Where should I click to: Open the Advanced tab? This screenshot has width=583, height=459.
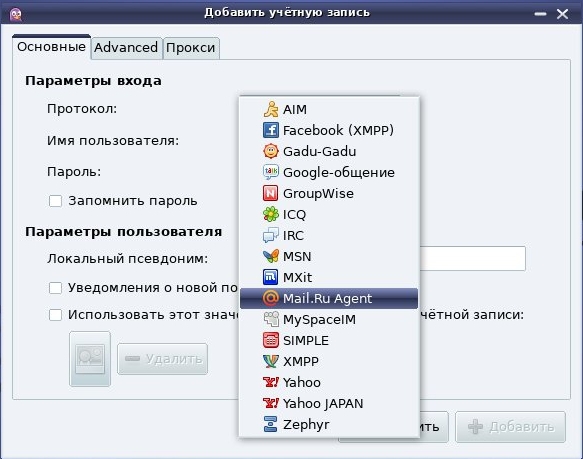[x=126, y=48]
